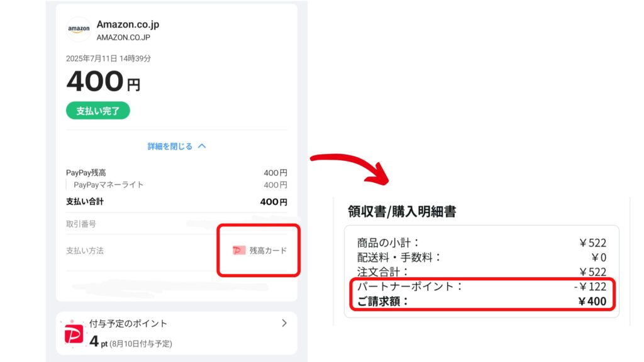Click the 残高カード payment method text
This screenshot has width=644, height=362.
click(268, 250)
